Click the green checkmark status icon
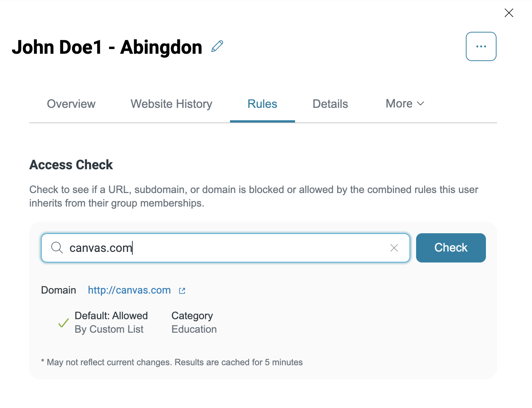 64,323
